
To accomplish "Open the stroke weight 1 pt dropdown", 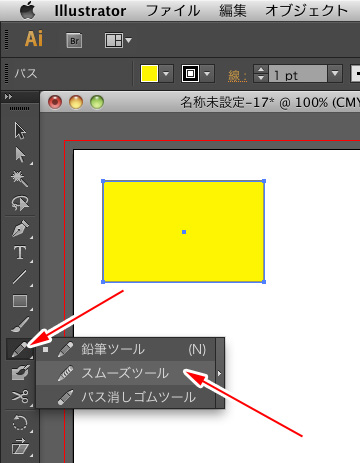I will (335, 73).
